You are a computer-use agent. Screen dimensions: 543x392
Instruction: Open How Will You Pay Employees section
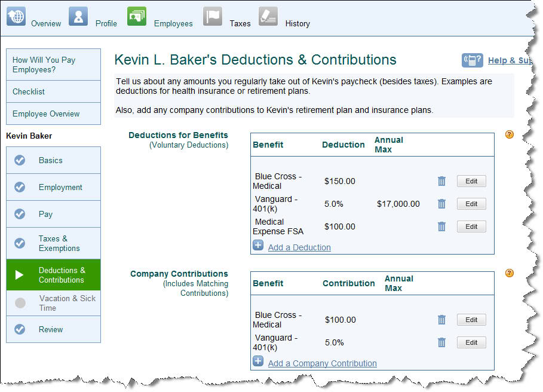pos(44,65)
